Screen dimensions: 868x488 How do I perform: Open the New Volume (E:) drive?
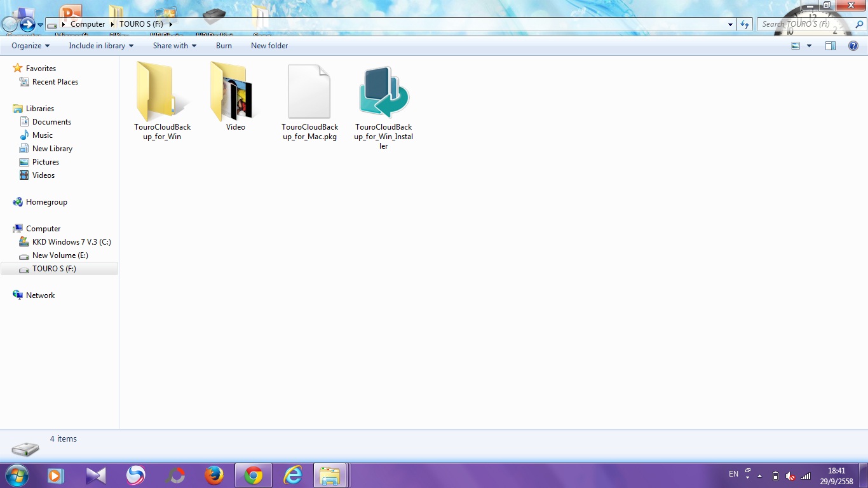(x=60, y=255)
